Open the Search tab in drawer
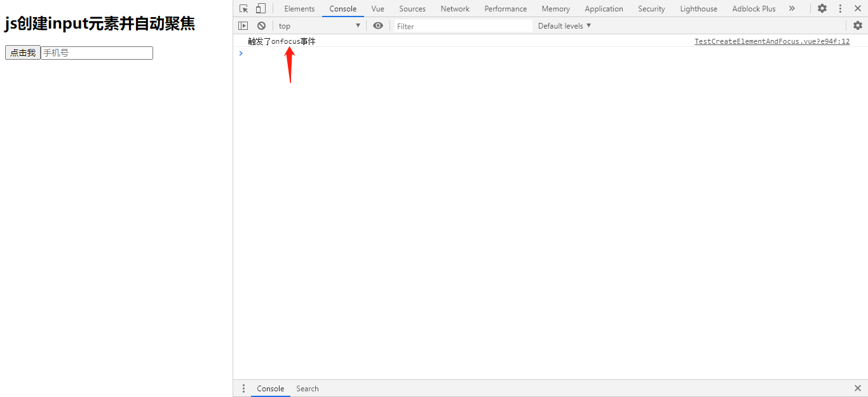The image size is (868, 397). point(308,388)
